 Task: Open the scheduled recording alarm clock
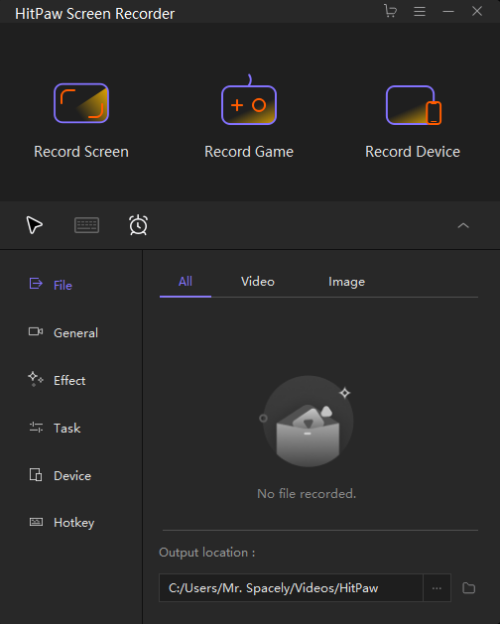pyautogui.click(x=138, y=225)
